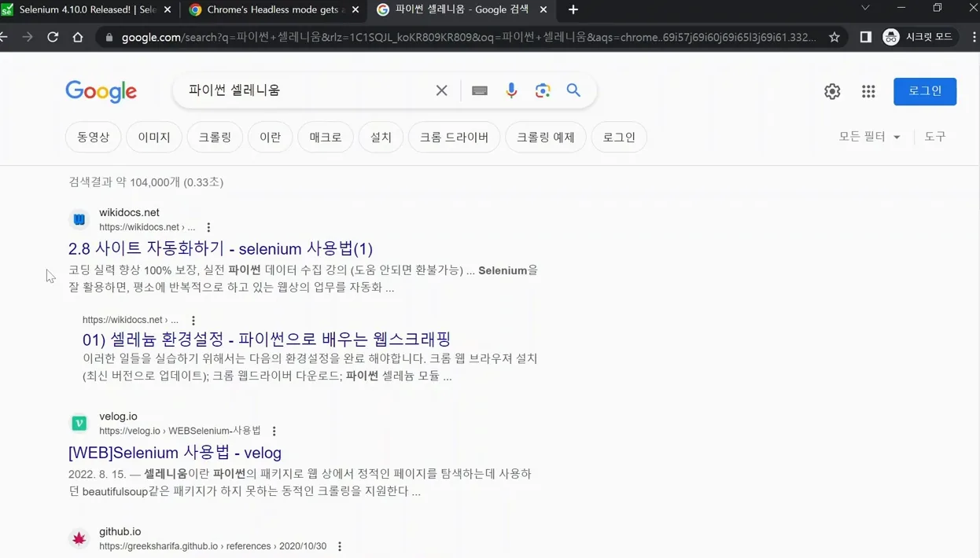Close the 파이썬 셀레니움 Google tab
The image size is (980, 558).
click(x=543, y=9)
